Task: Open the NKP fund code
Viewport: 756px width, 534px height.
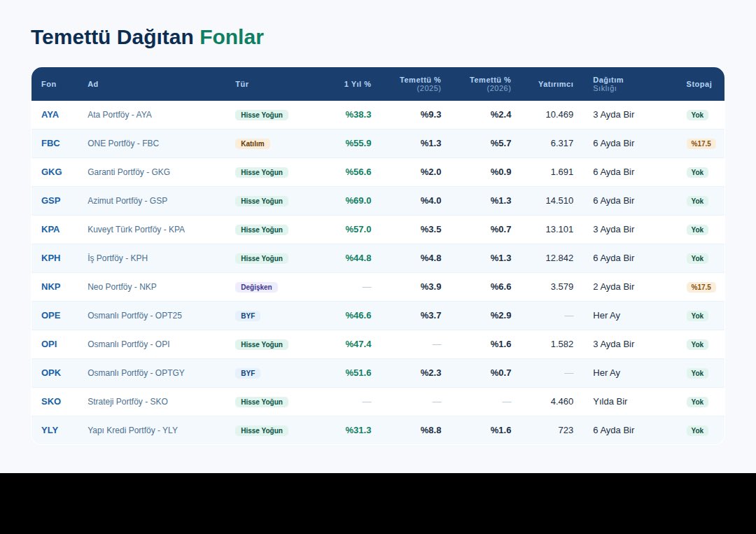Action: click(x=50, y=287)
